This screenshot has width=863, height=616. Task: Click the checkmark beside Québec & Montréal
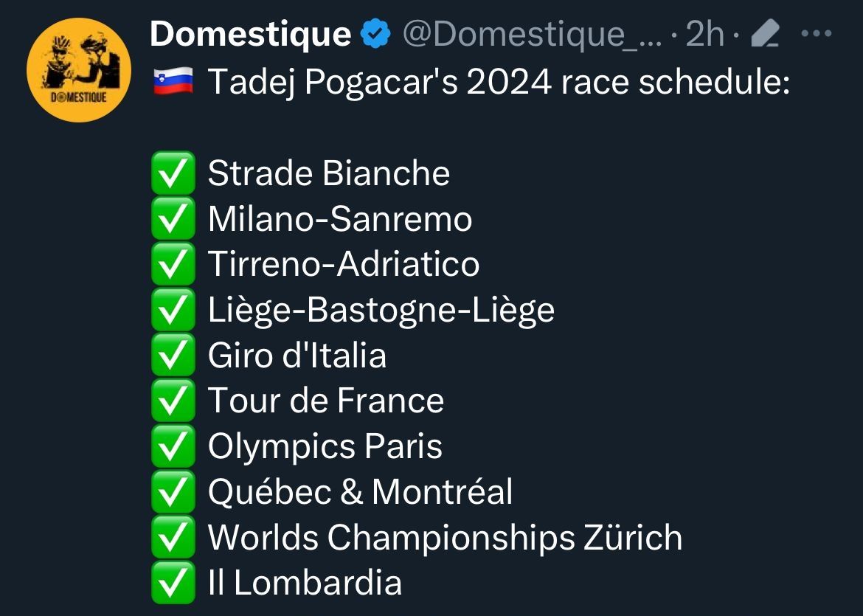point(173,492)
